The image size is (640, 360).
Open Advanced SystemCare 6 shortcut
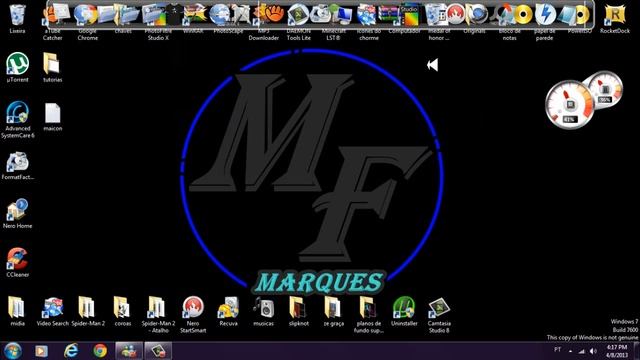18,120
